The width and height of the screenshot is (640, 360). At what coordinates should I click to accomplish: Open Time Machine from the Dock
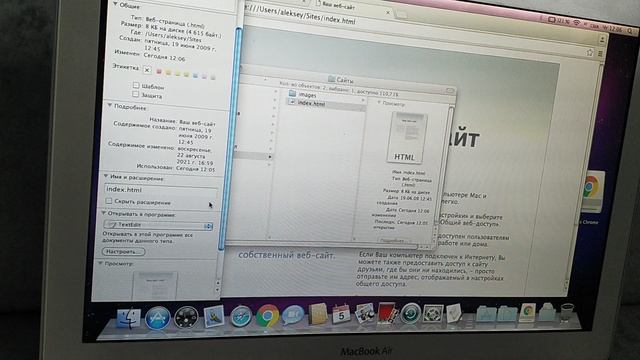[410, 313]
